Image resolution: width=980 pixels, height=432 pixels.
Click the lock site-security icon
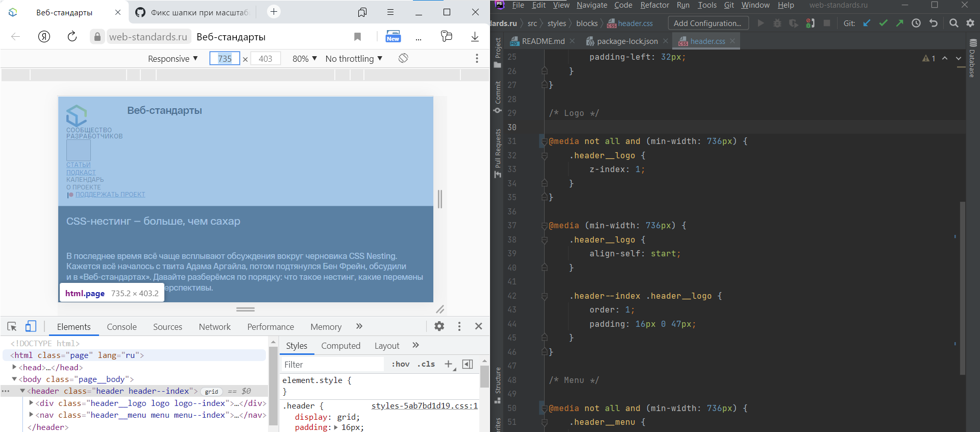pos(97,36)
